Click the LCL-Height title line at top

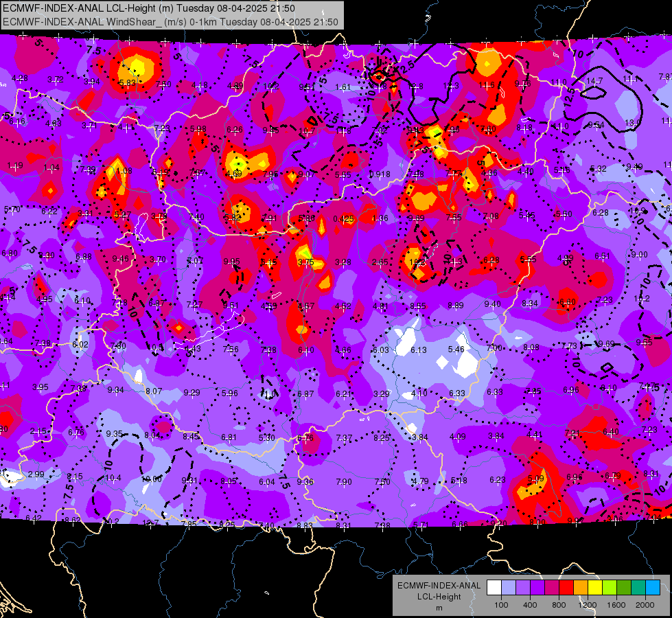149,8
